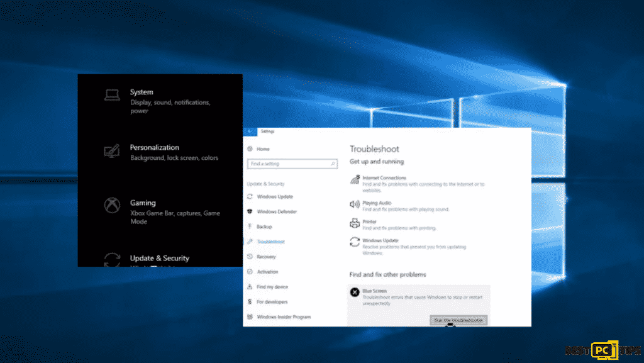Image resolution: width=644 pixels, height=363 pixels.
Task: Open For developers in the sidebar
Action: tap(272, 302)
